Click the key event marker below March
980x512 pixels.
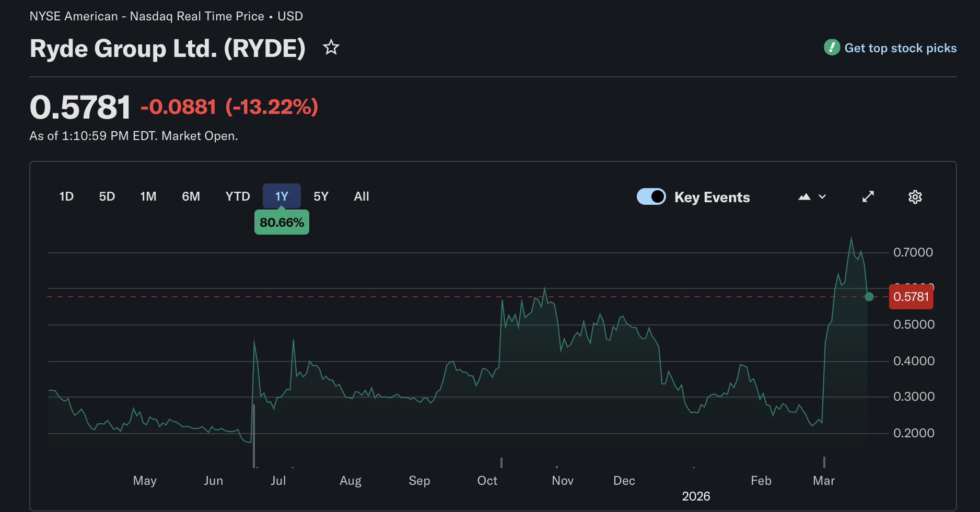point(824,462)
